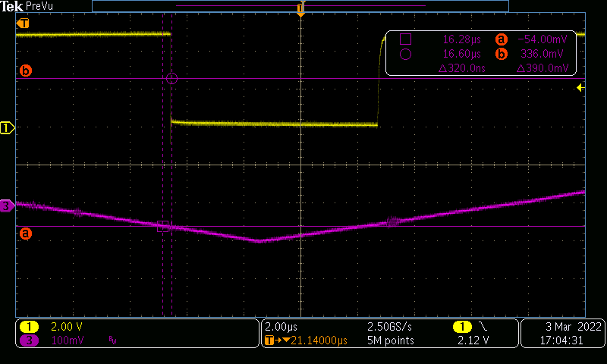Image resolution: width=607 pixels, height=364 pixels.
Task: Toggle the purple channel 3 badge
Action: click(29, 340)
